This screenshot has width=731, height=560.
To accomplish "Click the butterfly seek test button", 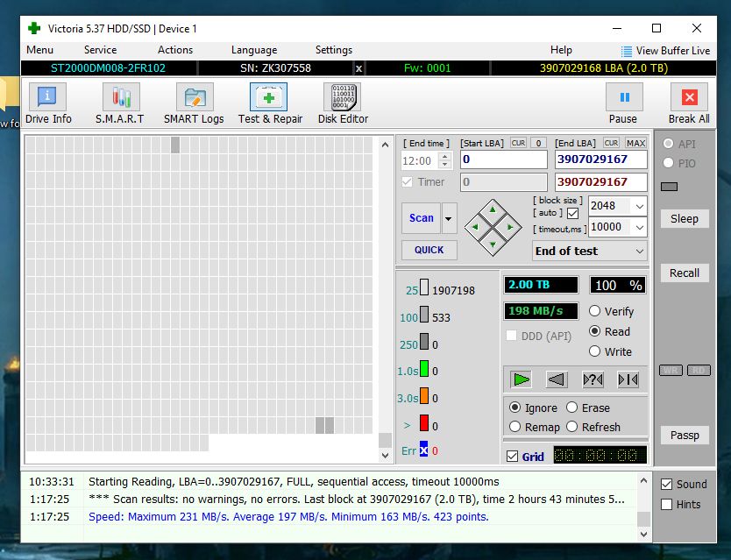I will tap(628, 379).
